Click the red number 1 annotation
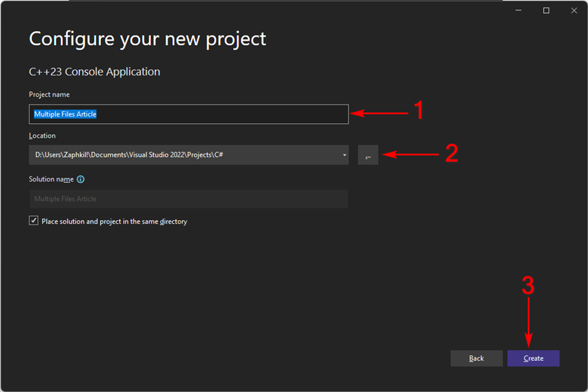 pyautogui.click(x=419, y=110)
